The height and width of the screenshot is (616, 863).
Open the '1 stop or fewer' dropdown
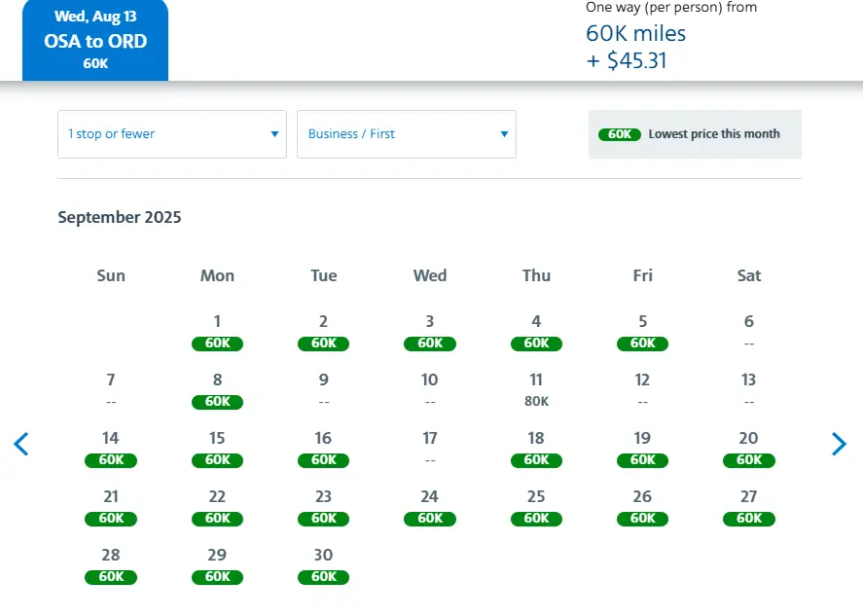click(x=172, y=134)
